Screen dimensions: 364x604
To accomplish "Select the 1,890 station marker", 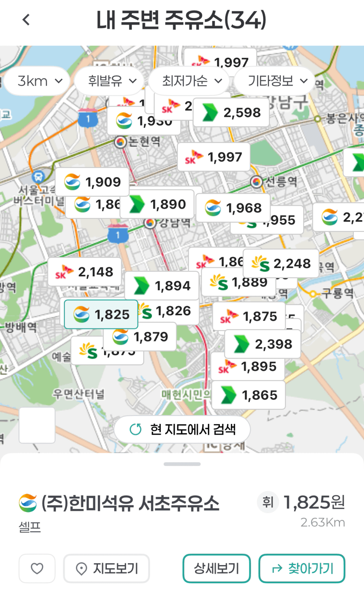I will tap(157, 204).
